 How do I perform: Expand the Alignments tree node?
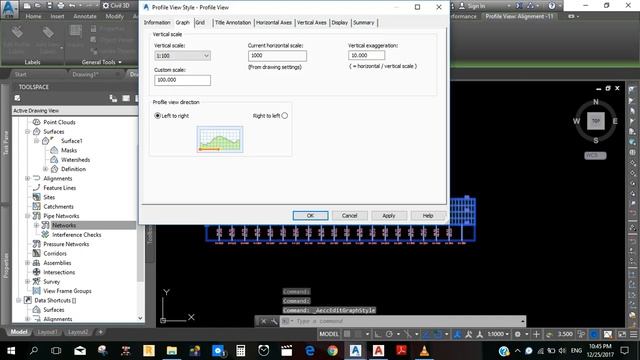(x=27, y=178)
